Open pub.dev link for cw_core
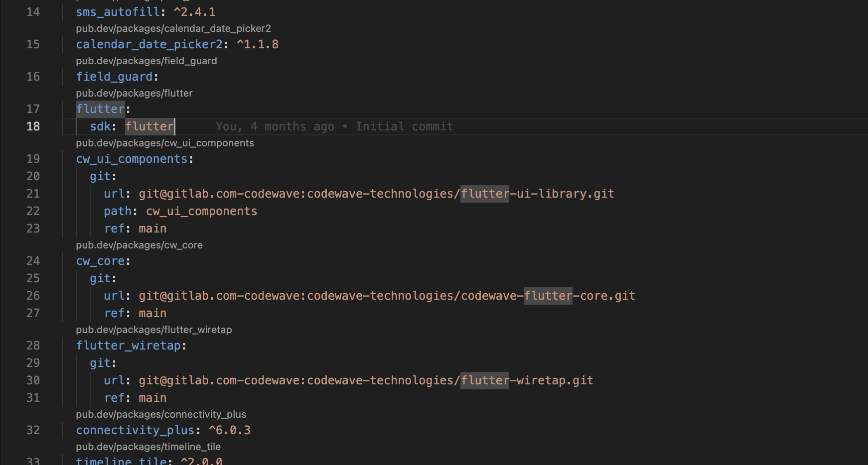The height and width of the screenshot is (465, 868). (139, 245)
